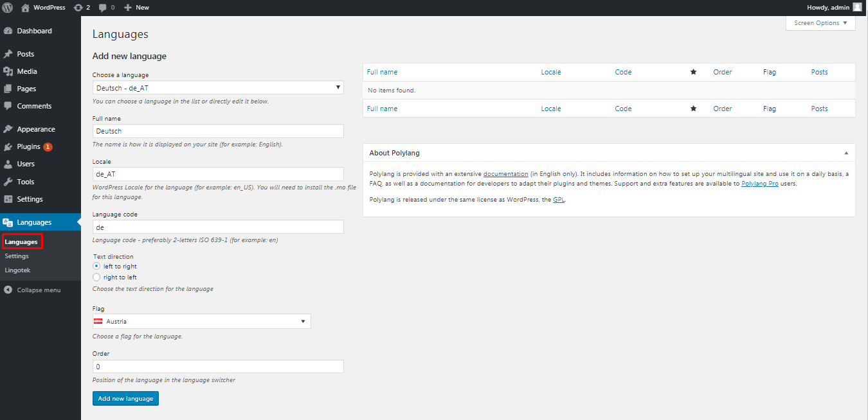Click the admin avatar icon
The image size is (868, 420).
[857, 8]
